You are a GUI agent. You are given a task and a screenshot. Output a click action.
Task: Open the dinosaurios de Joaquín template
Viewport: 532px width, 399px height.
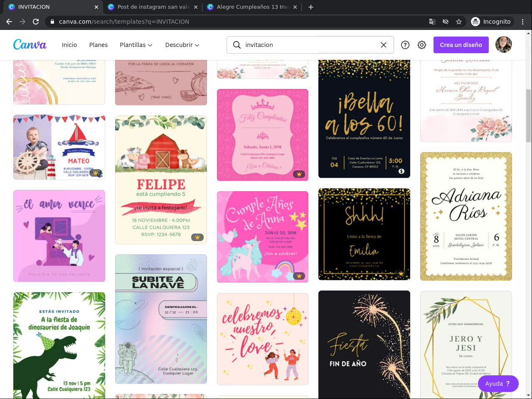click(59, 345)
